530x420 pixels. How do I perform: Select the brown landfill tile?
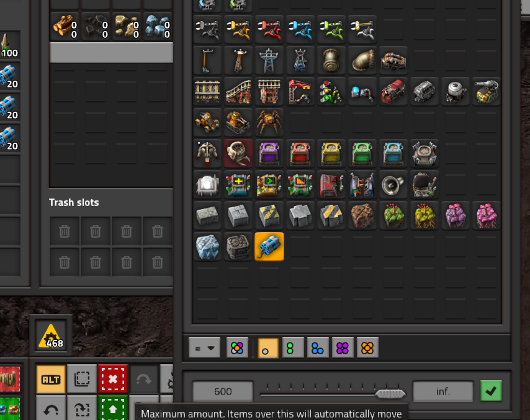362,215
